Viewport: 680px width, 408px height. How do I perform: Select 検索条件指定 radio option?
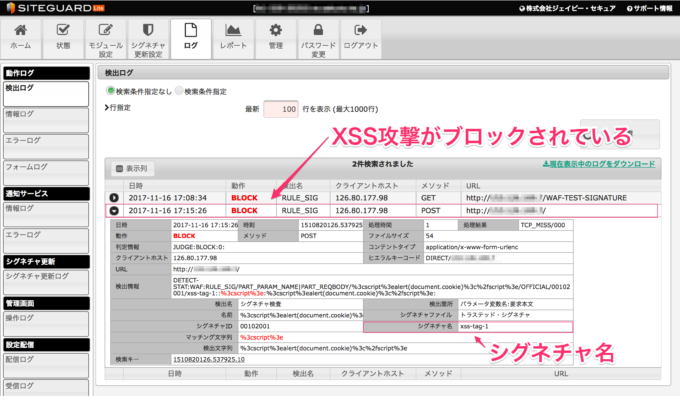click(179, 90)
